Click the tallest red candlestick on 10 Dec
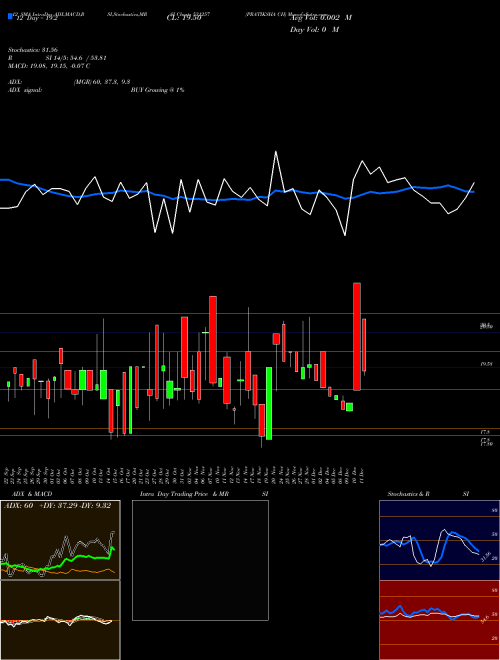This screenshot has width=500, height=660. (x=357, y=337)
